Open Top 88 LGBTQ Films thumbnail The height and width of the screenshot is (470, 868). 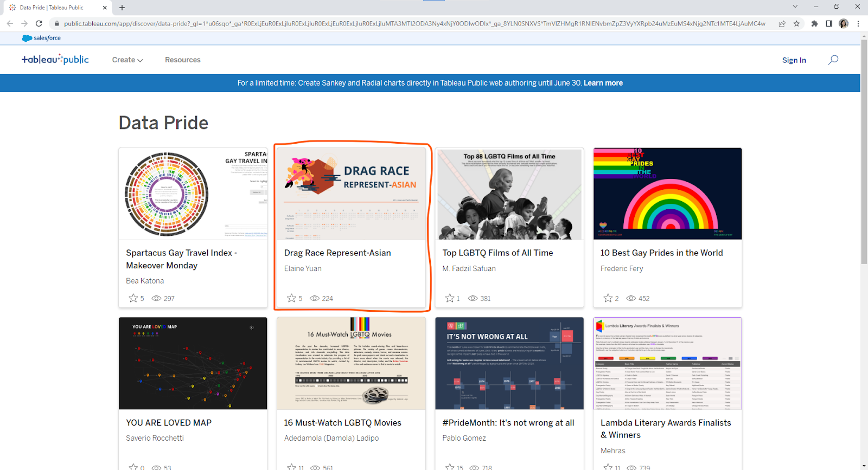509,194
